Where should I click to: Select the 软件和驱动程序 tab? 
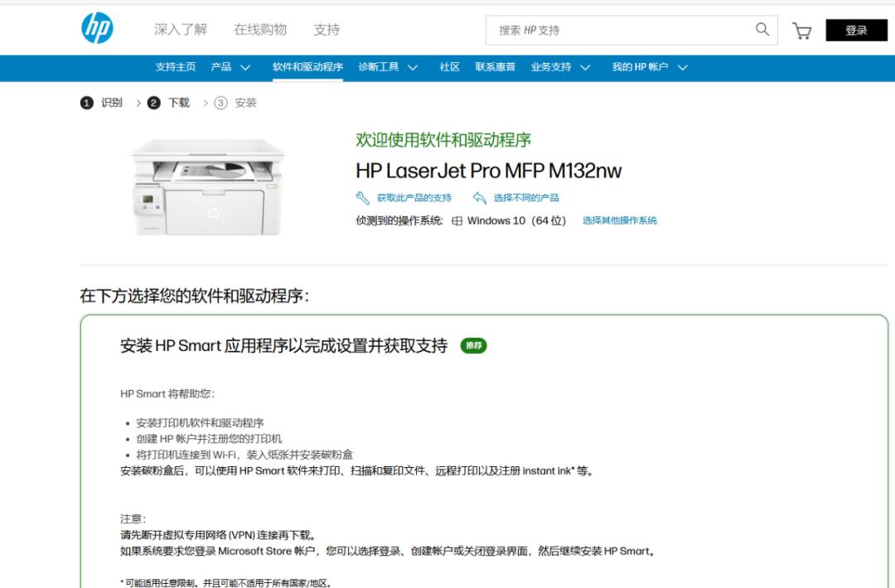click(307, 67)
